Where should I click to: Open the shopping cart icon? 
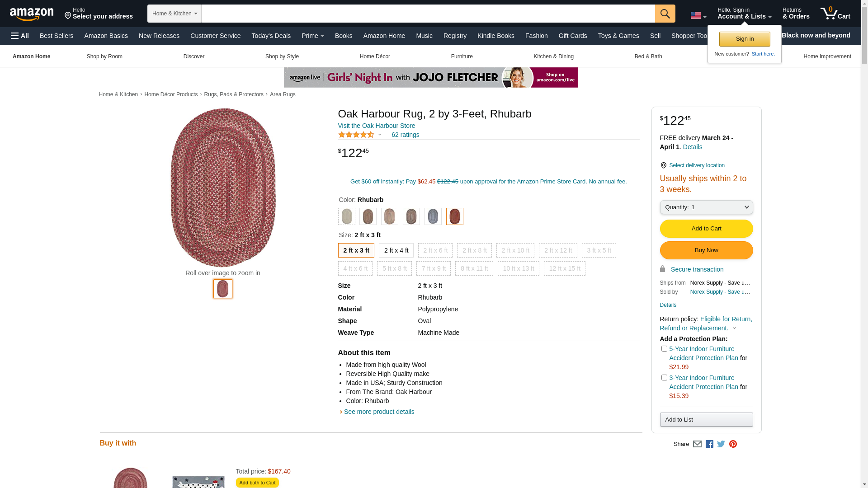pos(835,14)
